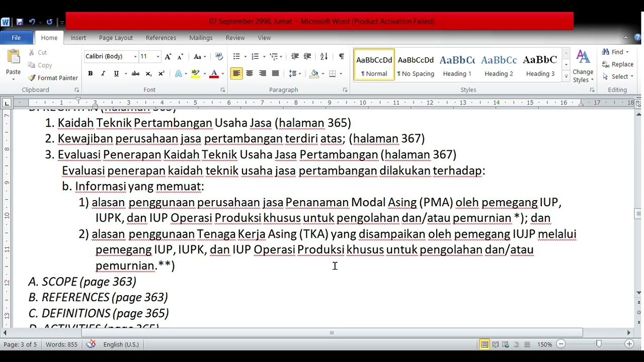Switch to the Review tab
This screenshot has width=644, height=362.
click(x=235, y=38)
